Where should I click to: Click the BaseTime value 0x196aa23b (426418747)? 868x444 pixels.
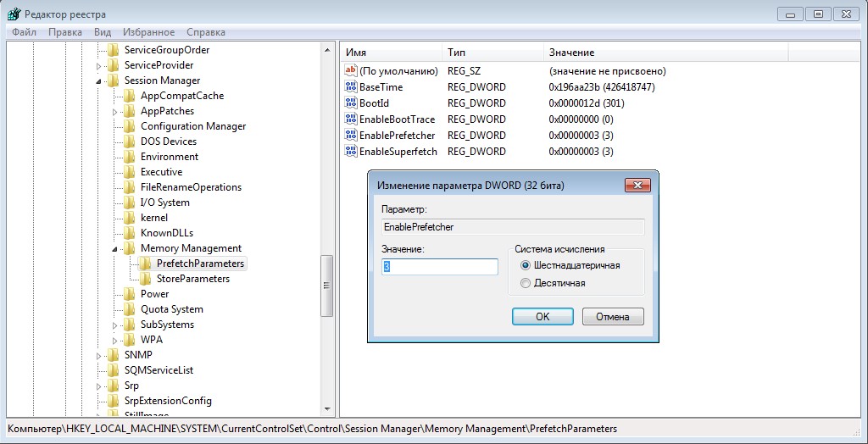click(602, 87)
